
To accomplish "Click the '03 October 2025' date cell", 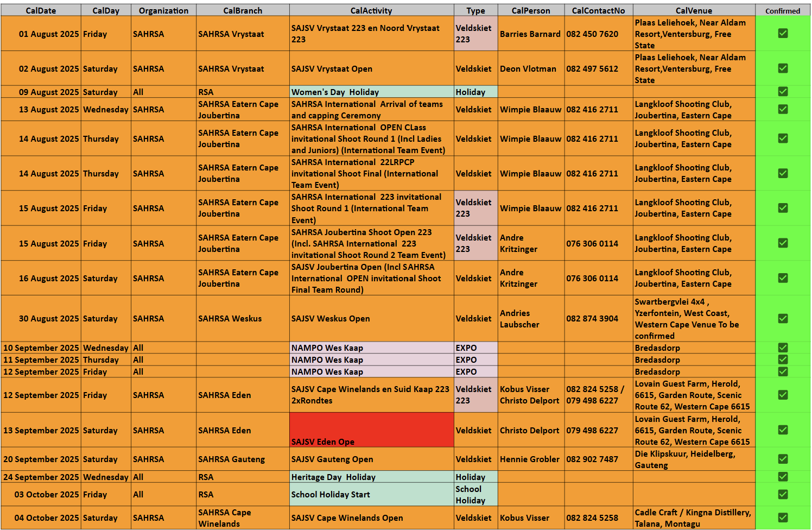I will (x=41, y=494).
